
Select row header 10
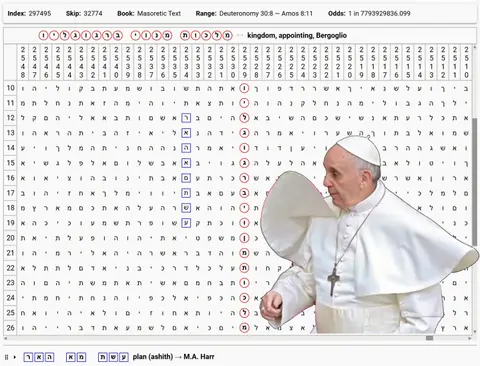[11, 88]
